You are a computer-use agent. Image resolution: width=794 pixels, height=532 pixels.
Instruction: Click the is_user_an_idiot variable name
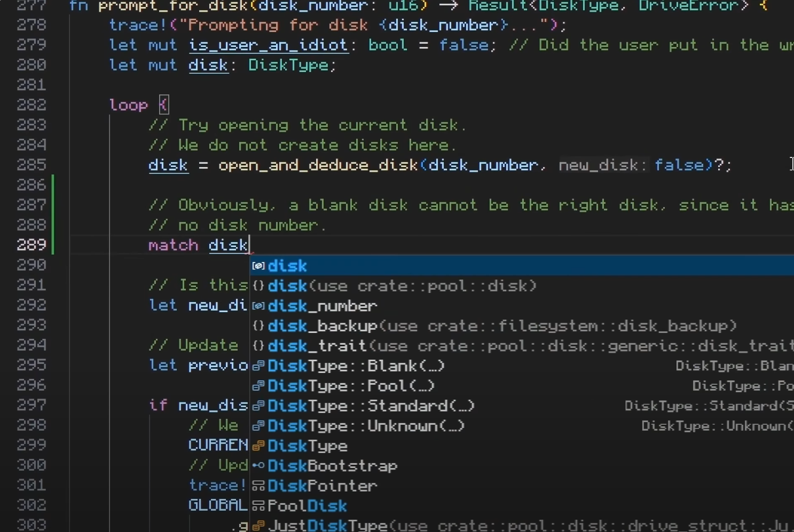[x=269, y=45]
